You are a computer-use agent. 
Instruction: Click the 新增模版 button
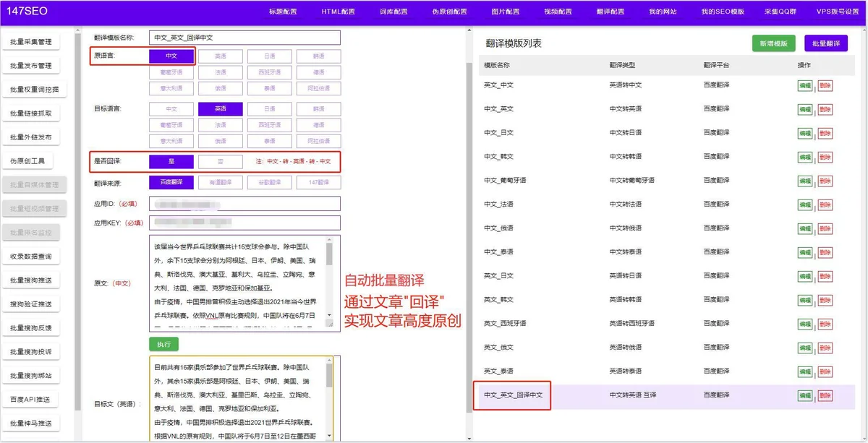point(773,43)
